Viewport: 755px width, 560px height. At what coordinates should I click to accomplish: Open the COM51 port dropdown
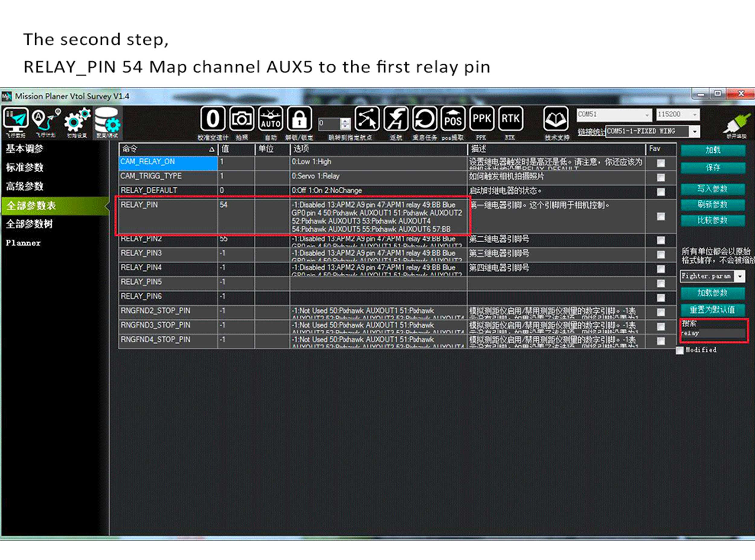point(647,115)
